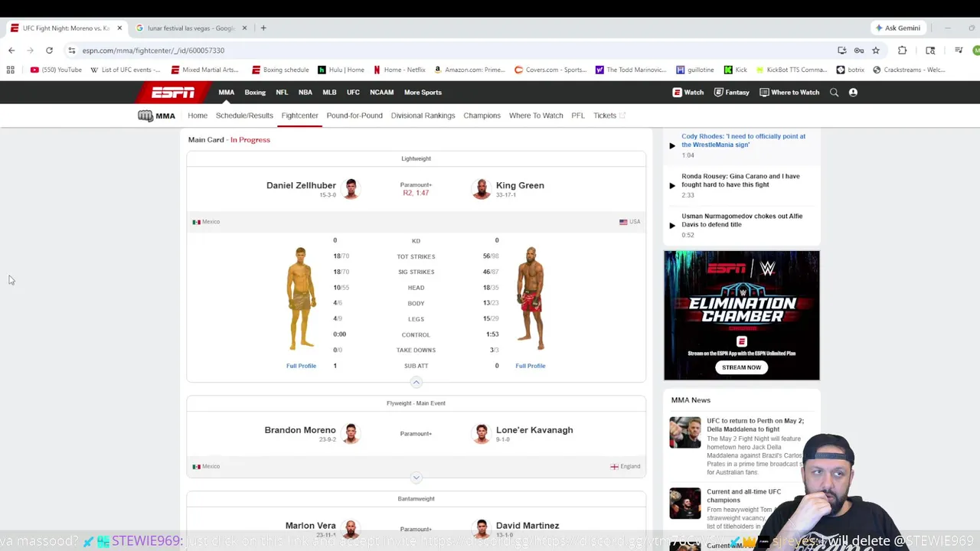Open ESPN Watch
The image size is (980, 551).
(688, 93)
